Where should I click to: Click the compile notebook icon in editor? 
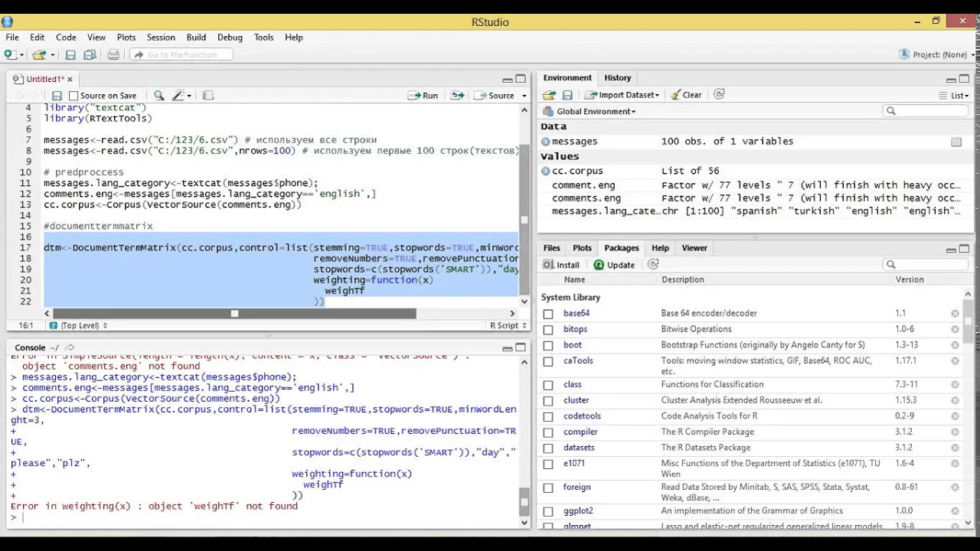tap(208, 96)
